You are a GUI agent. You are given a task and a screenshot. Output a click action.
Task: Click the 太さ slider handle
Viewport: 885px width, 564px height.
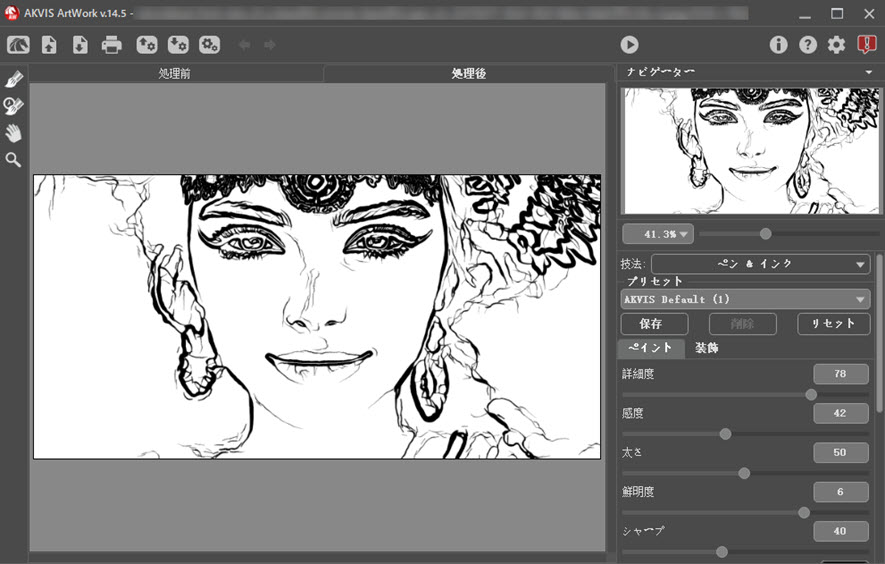744,473
